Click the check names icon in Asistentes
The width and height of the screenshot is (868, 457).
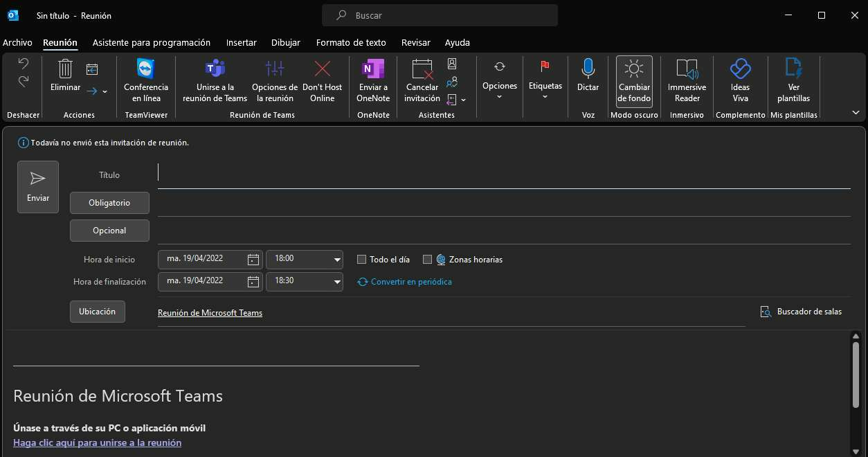[x=452, y=82]
